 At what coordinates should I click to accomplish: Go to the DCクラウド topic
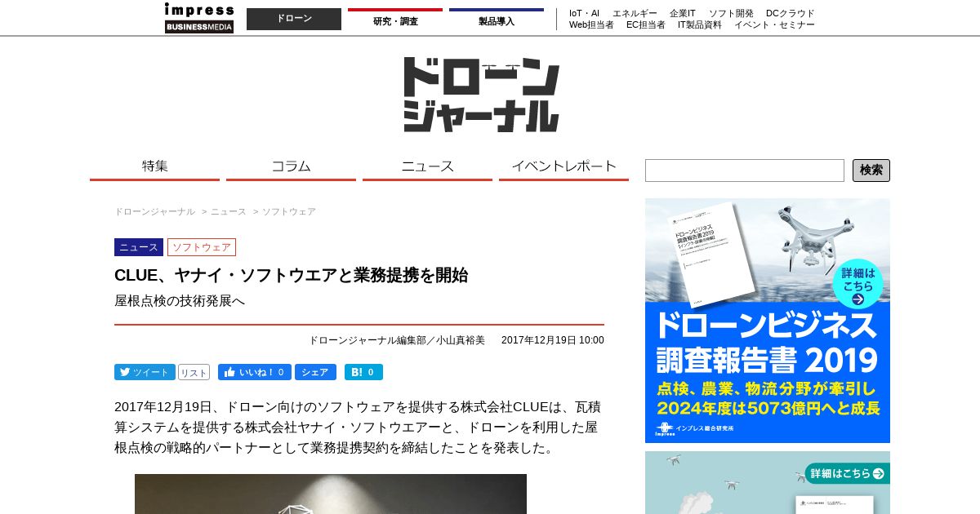(791, 13)
